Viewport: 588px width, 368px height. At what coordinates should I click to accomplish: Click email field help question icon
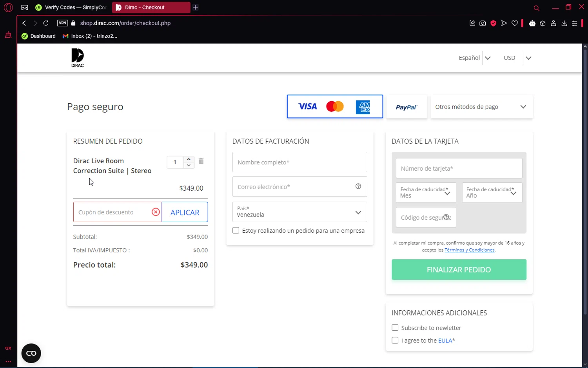tap(358, 186)
